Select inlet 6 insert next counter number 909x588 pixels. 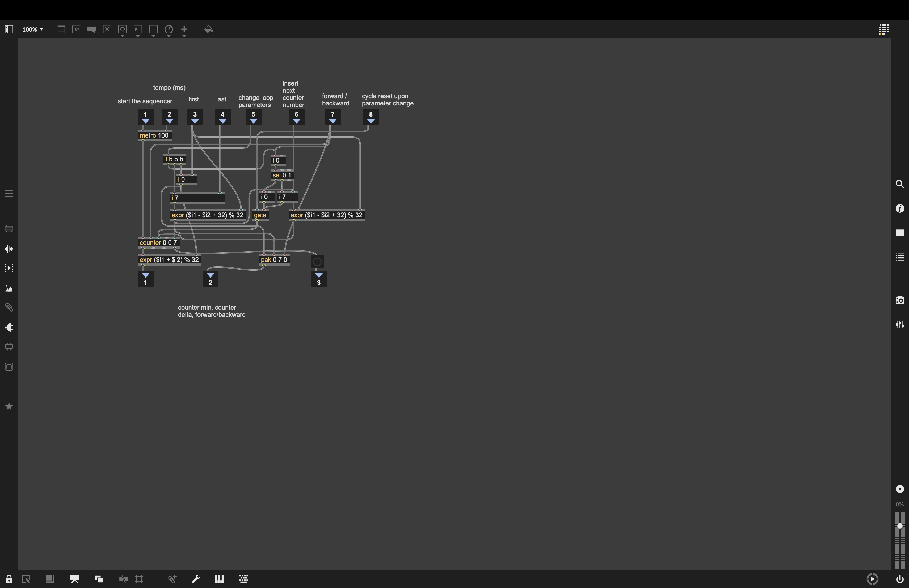pos(297,118)
